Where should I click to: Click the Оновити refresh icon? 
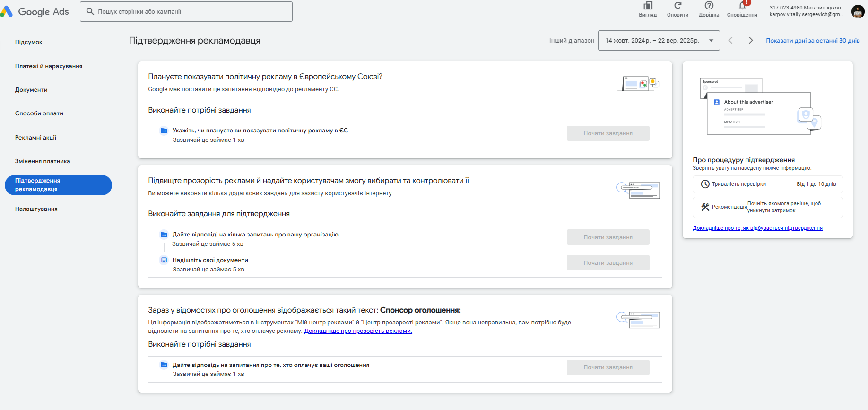click(x=677, y=6)
